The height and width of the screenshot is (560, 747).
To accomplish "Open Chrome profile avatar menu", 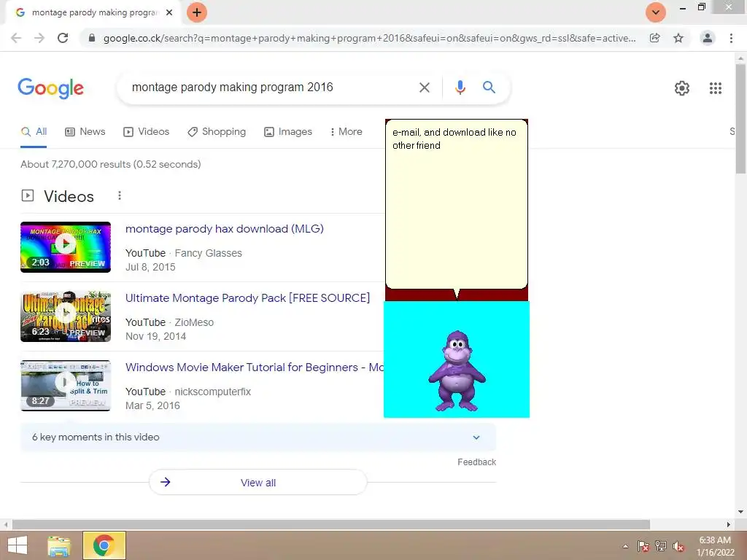I will (708, 38).
